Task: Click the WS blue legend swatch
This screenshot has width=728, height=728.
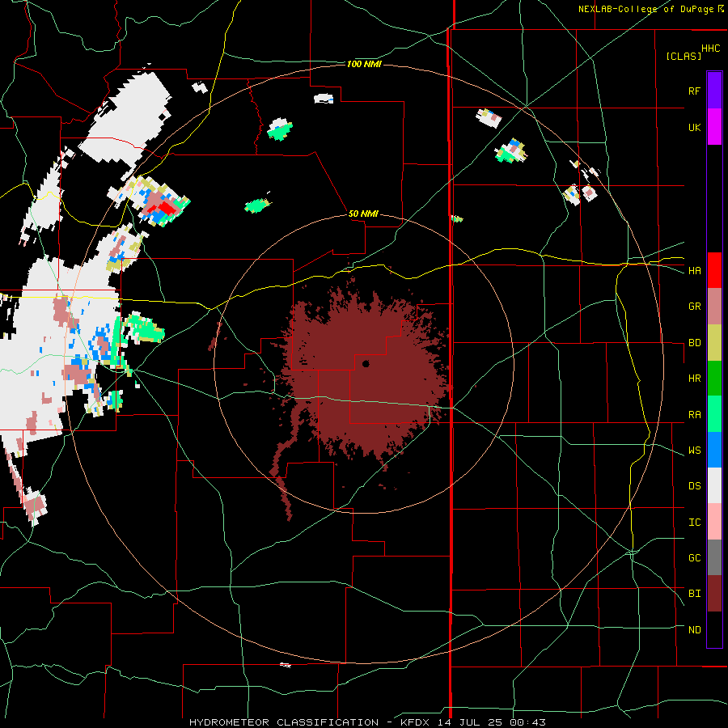Action: pos(714,450)
